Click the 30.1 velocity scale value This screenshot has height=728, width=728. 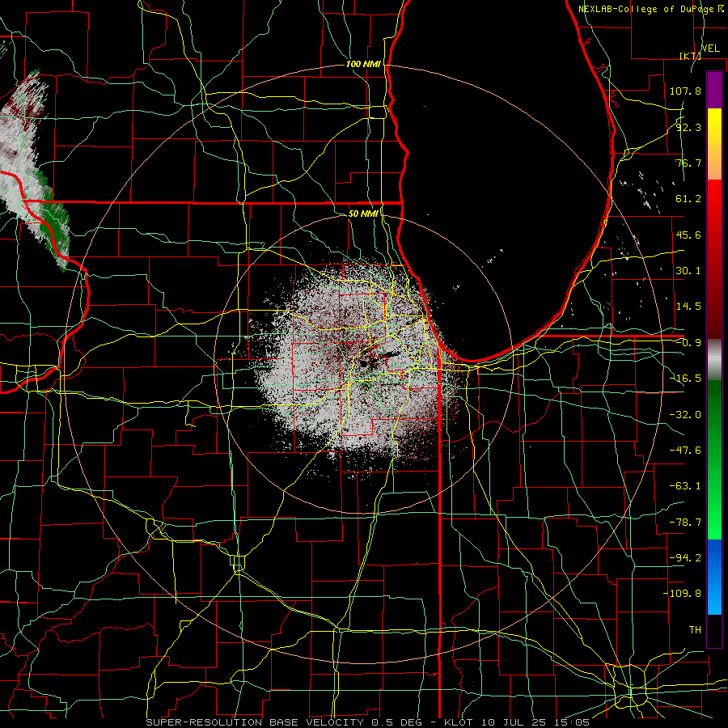pos(688,271)
